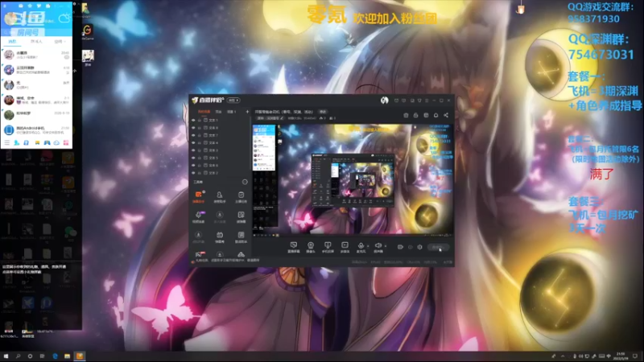This screenshot has height=362, width=644.
Task: Open the taskbar search
Action: click(x=18, y=356)
